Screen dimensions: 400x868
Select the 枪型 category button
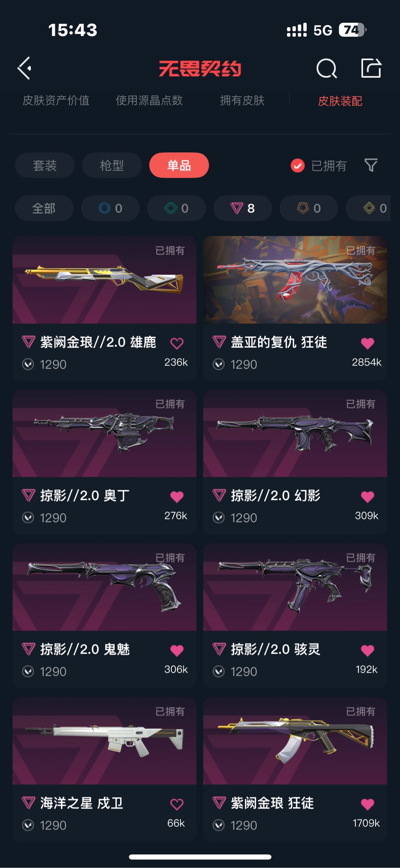click(112, 165)
